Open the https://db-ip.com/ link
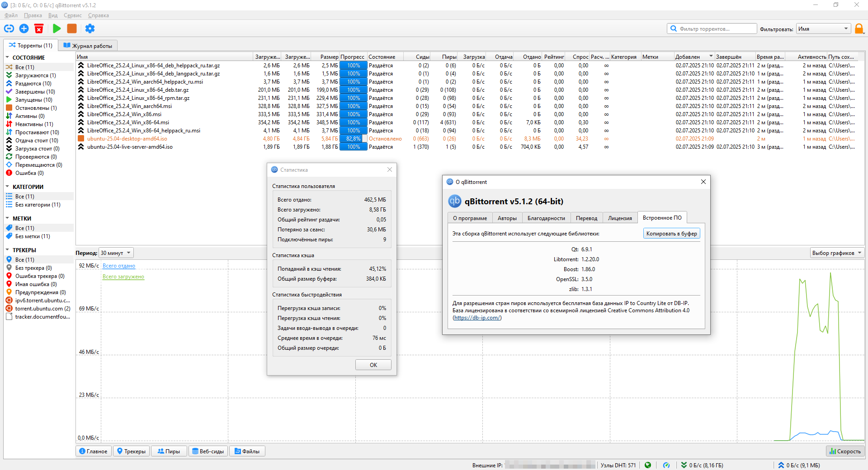Image resolution: width=868 pixels, height=470 pixels. click(x=477, y=318)
